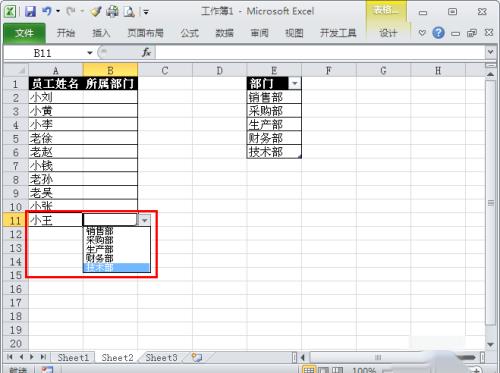Expand the Name Box dropdown showing B11
500x373 pixels.
(x=90, y=53)
